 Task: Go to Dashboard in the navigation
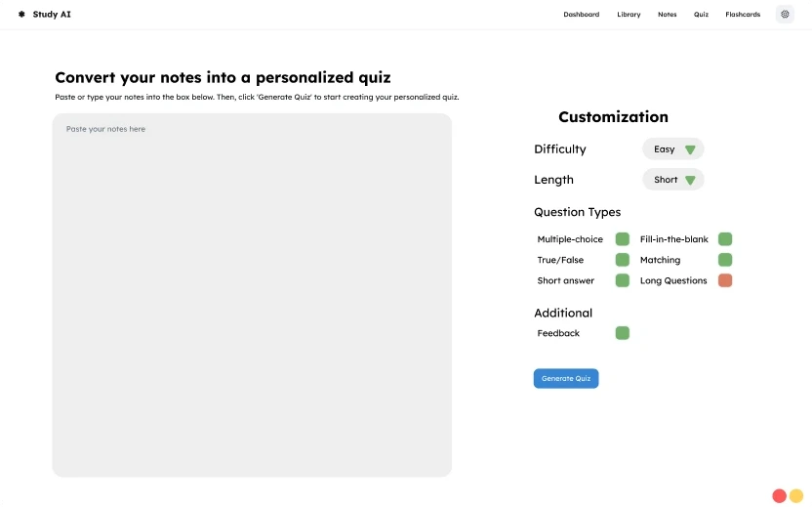click(581, 15)
